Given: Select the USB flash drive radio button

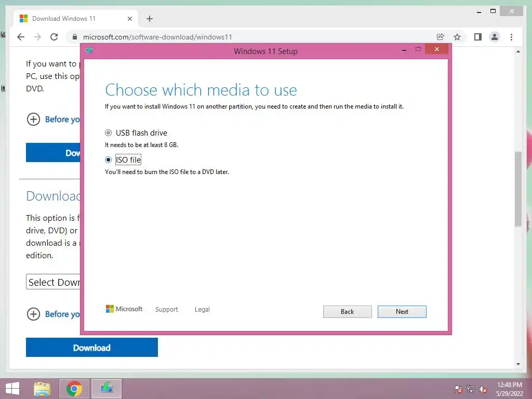Looking at the screenshot, I should click(108, 132).
